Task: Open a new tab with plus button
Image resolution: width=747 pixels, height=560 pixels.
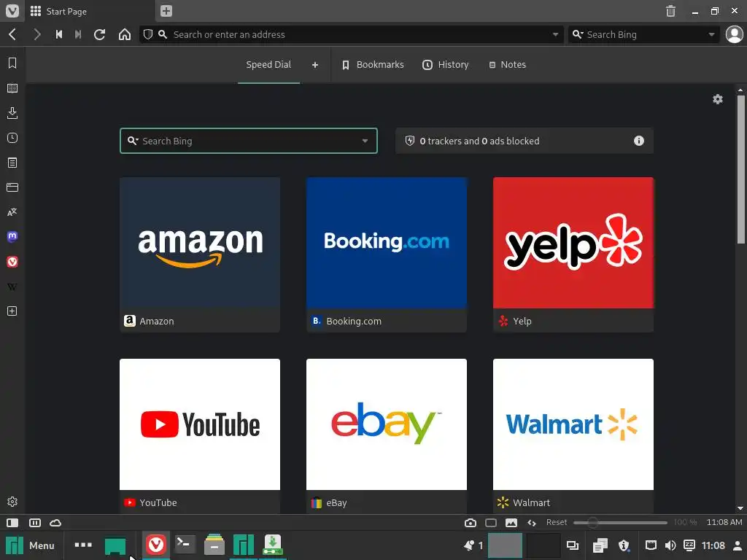Action: [166, 11]
